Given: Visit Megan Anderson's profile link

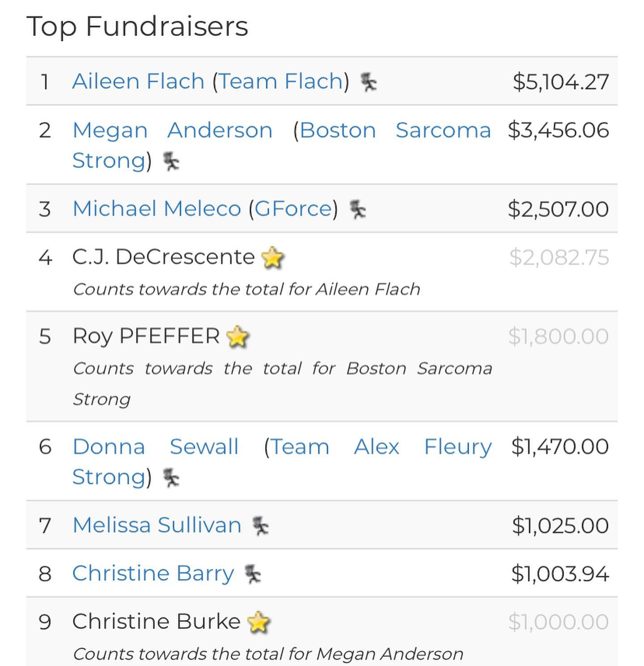Looking at the screenshot, I should (173, 131).
